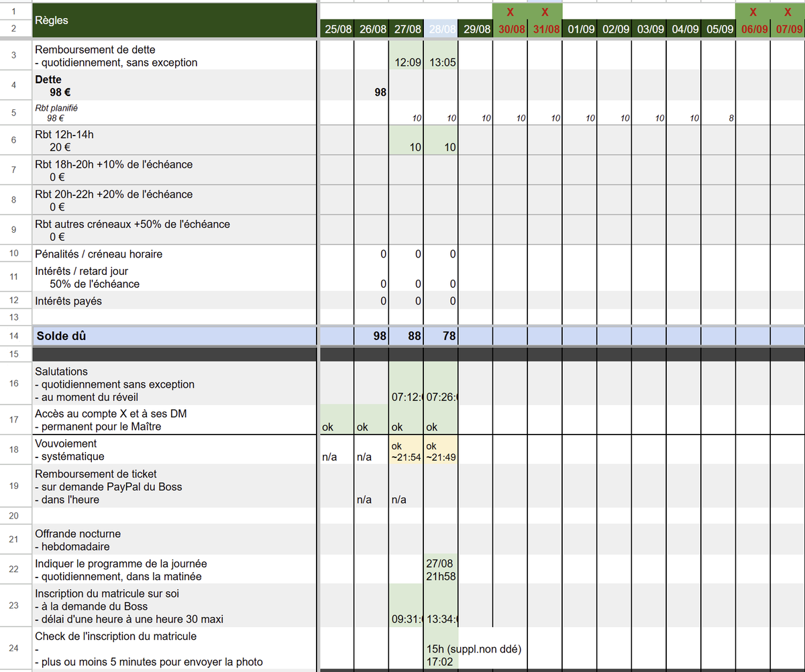Click Solde dû value 88
The width and height of the screenshot is (805, 672).
pyautogui.click(x=407, y=335)
